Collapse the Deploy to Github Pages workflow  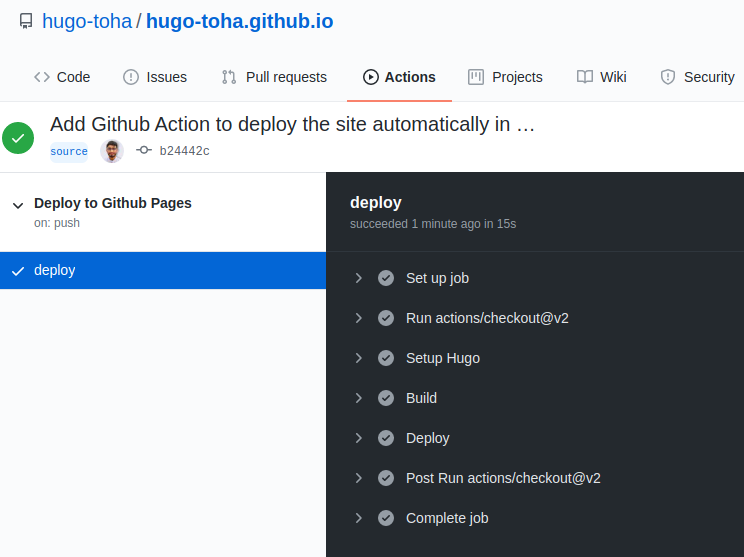[x=17, y=204]
